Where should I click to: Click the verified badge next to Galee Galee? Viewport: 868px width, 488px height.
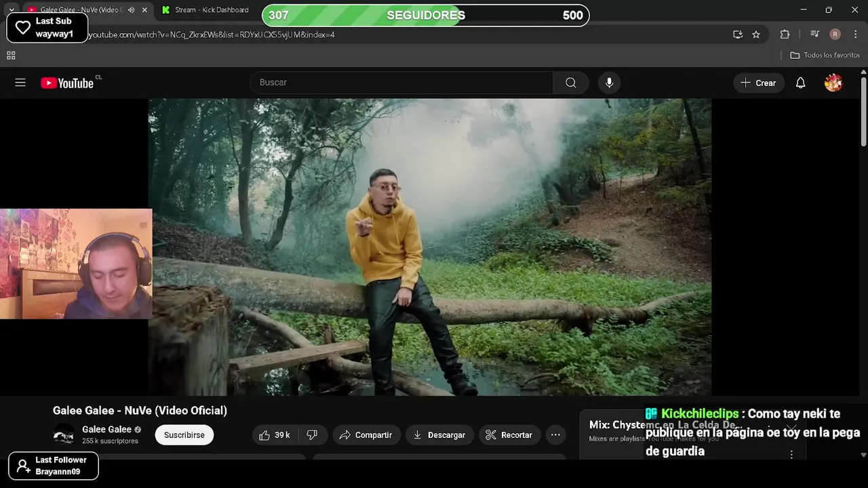pos(138,430)
